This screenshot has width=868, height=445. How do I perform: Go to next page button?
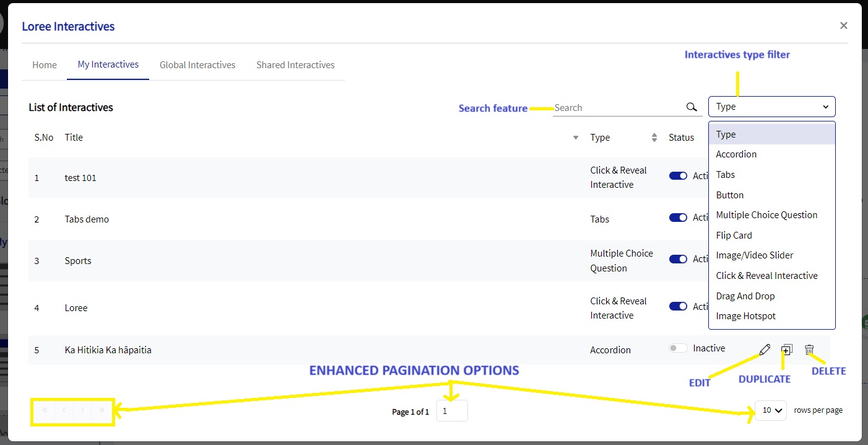point(82,410)
